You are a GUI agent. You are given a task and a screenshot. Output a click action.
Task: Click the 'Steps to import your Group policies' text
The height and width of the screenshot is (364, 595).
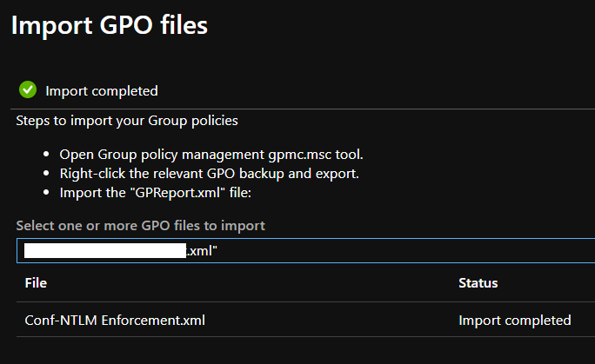[127, 120]
